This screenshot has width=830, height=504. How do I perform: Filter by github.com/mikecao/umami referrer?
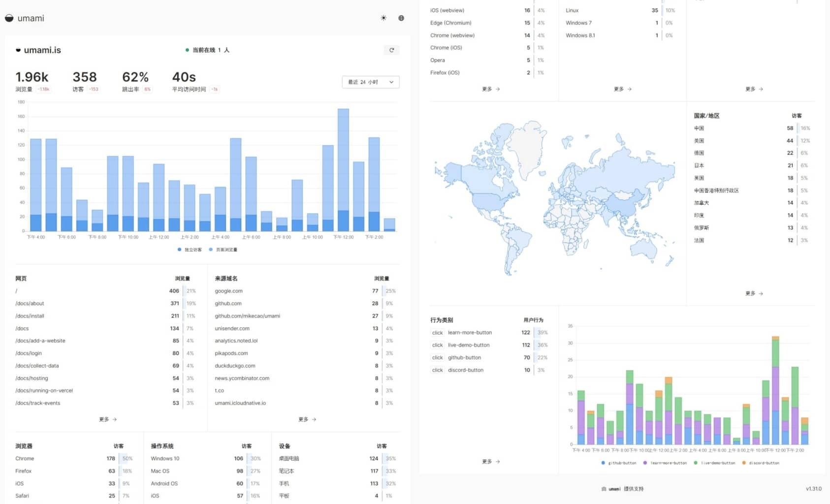(x=306, y=316)
